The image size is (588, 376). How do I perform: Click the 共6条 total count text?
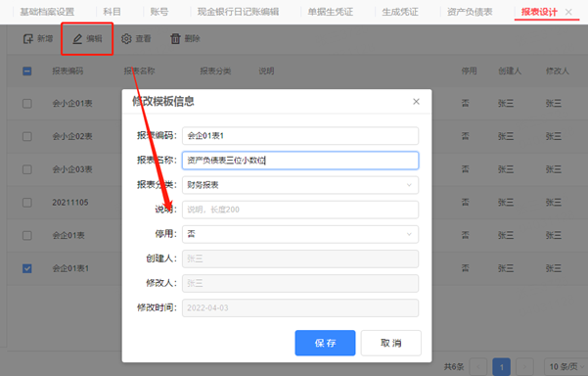pos(454,366)
